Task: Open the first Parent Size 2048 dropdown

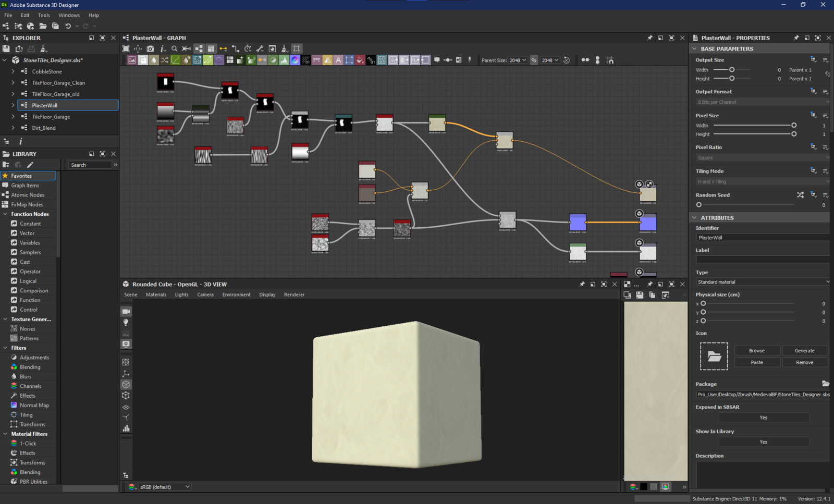Action: (518, 60)
